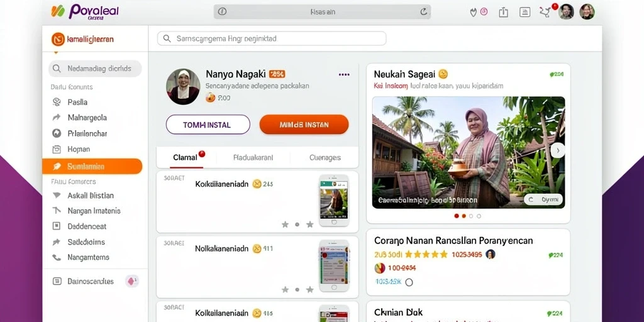
Task: Open the Nanyo Nagaki profile picture
Action: pos(183,87)
